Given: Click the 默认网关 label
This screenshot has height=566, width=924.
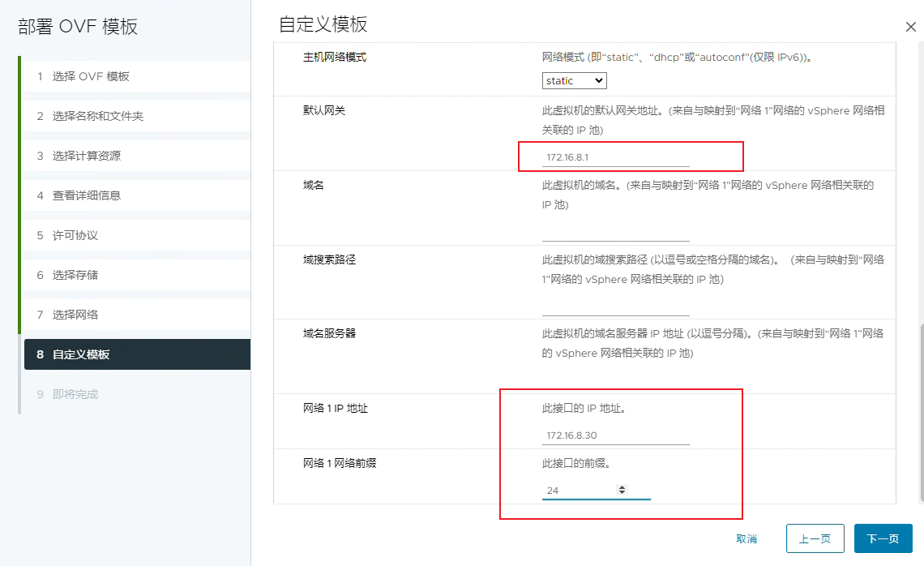Looking at the screenshot, I should 324,110.
